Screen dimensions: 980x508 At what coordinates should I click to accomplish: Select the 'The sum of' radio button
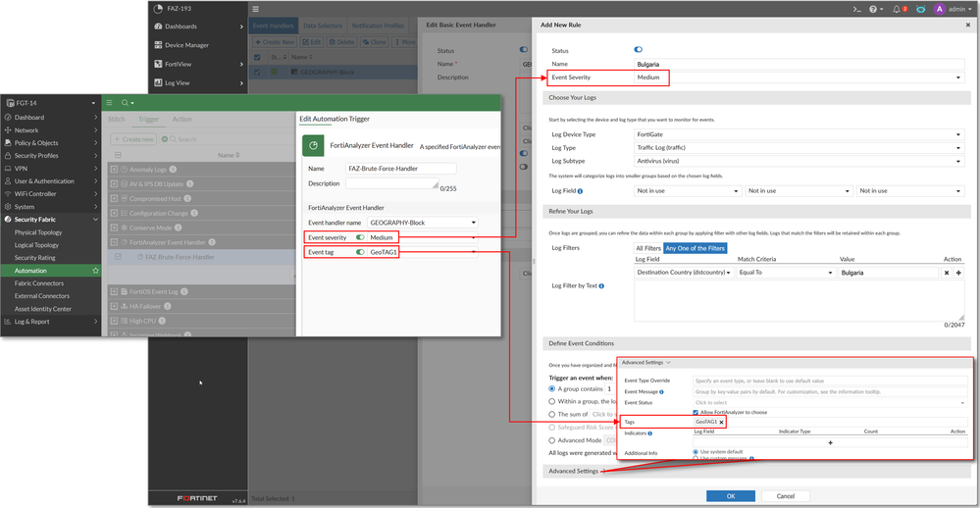pyautogui.click(x=552, y=414)
